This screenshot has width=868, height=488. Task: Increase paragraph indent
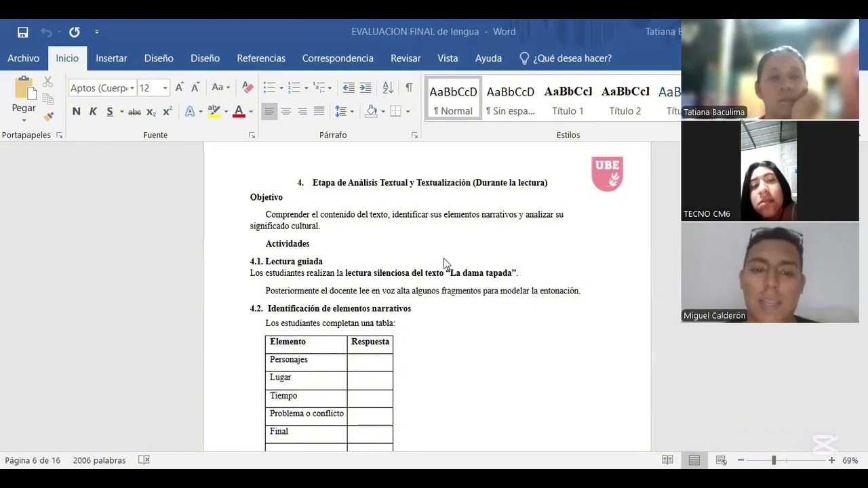pyautogui.click(x=366, y=87)
